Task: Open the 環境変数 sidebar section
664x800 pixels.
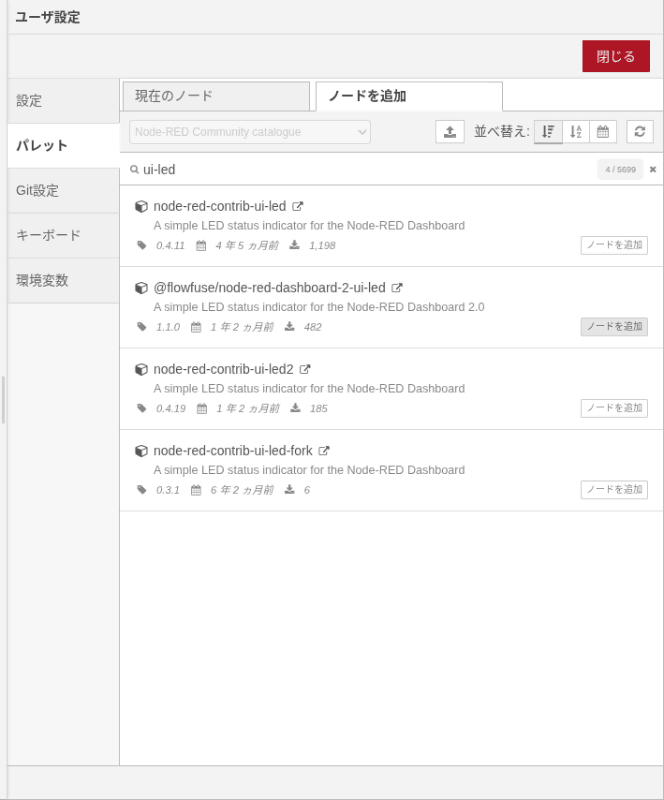Action: [64, 280]
